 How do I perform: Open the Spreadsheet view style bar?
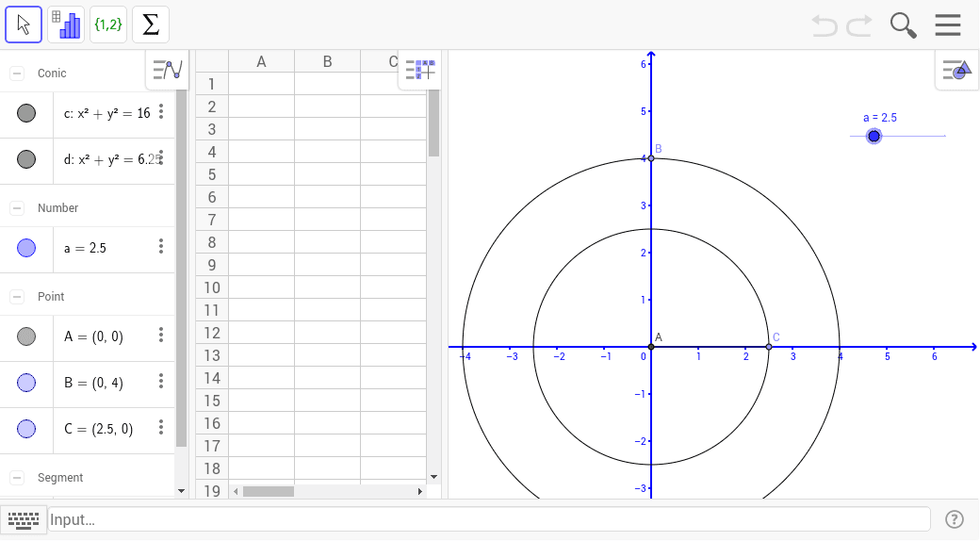tap(420, 70)
